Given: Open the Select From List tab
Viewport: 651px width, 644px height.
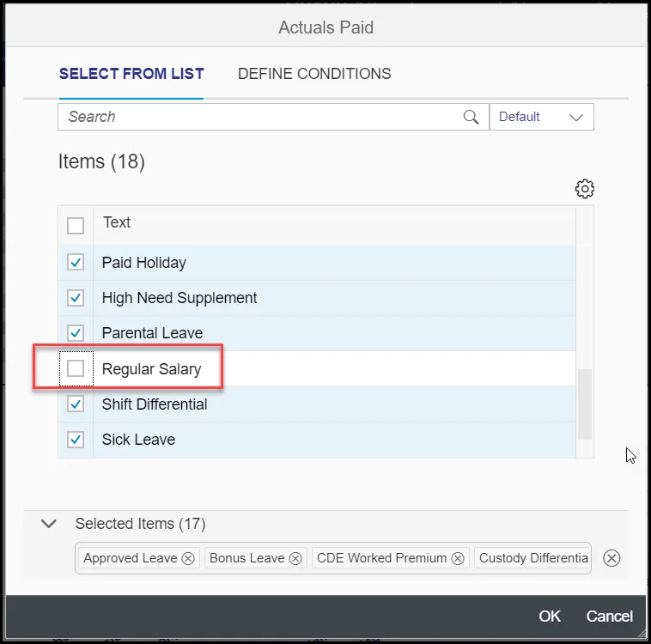Looking at the screenshot, I should coord(131,74).
